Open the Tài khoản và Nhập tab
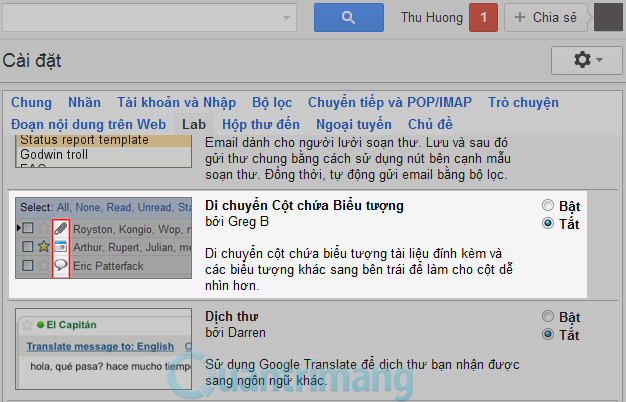 tap(176, 102)
